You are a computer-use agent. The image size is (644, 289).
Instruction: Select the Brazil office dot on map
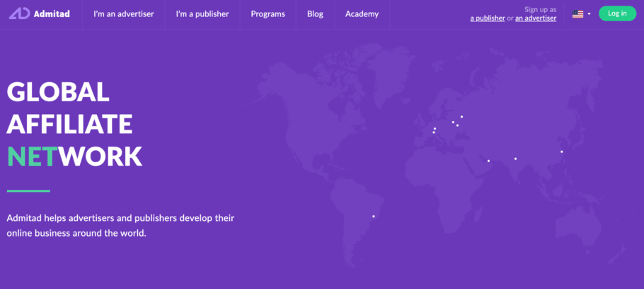pyautogui.click(x=374, y=216)
